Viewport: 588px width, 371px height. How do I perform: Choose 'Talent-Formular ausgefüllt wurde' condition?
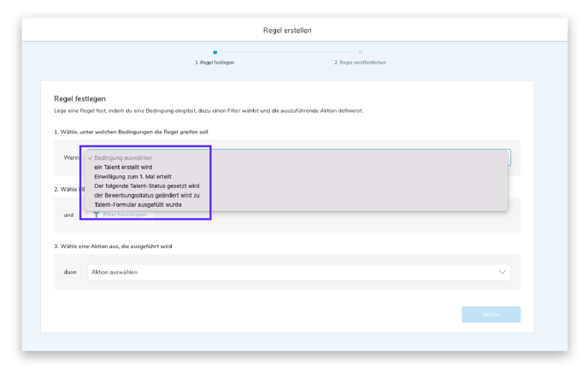pyautogui.click(x=138, y=204)
